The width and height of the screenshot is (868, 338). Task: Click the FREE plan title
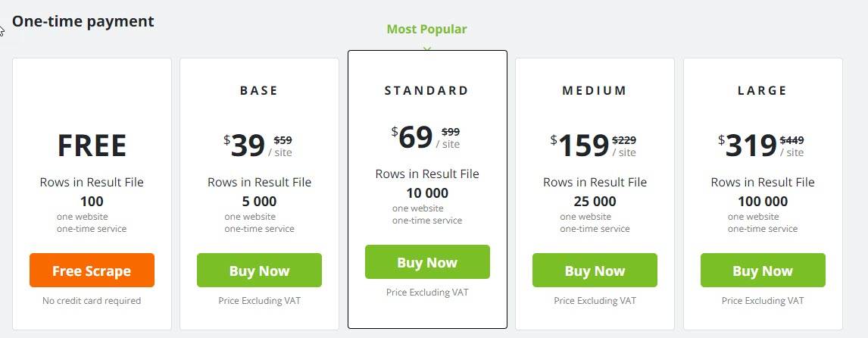92,146
